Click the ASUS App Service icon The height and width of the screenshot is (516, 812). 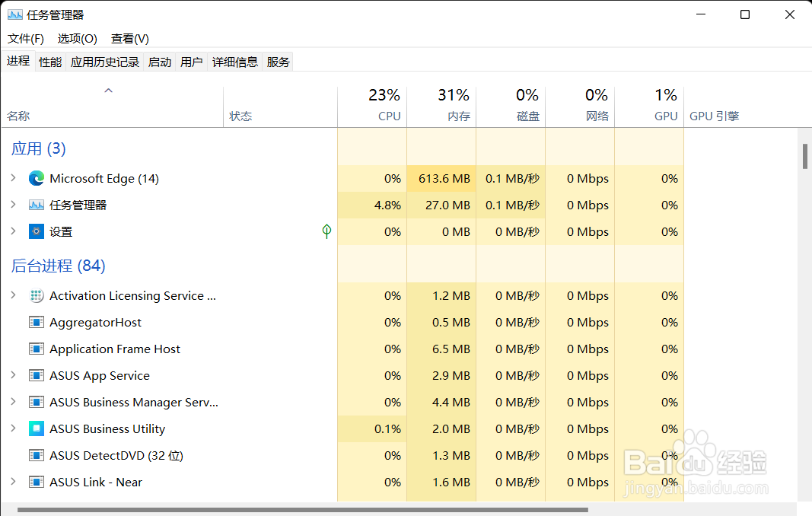tap(37, 376)
